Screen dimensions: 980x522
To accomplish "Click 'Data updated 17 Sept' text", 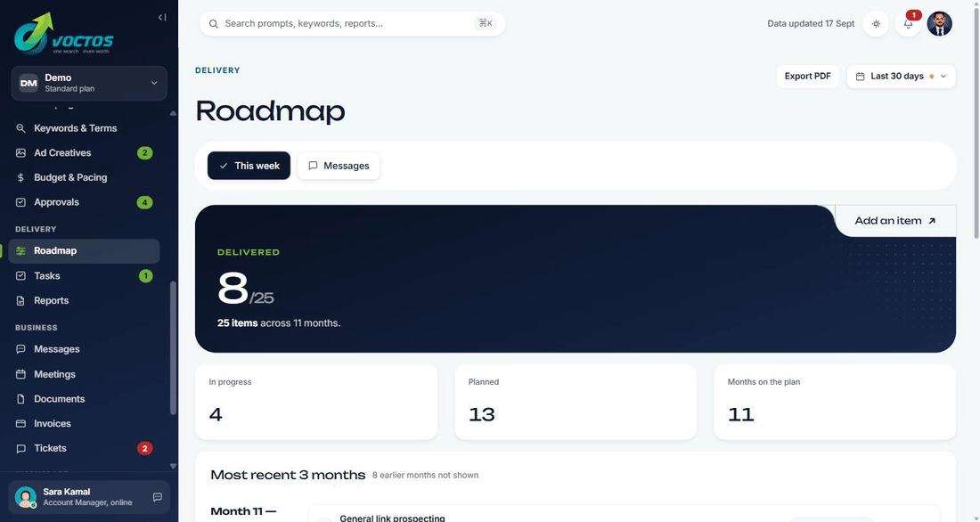I will point(811,24).
